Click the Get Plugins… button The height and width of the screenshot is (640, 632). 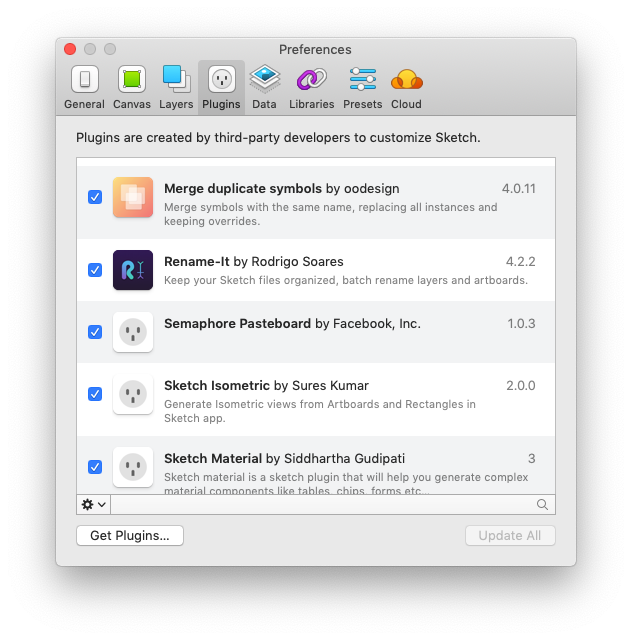click(x=130, y=536)
